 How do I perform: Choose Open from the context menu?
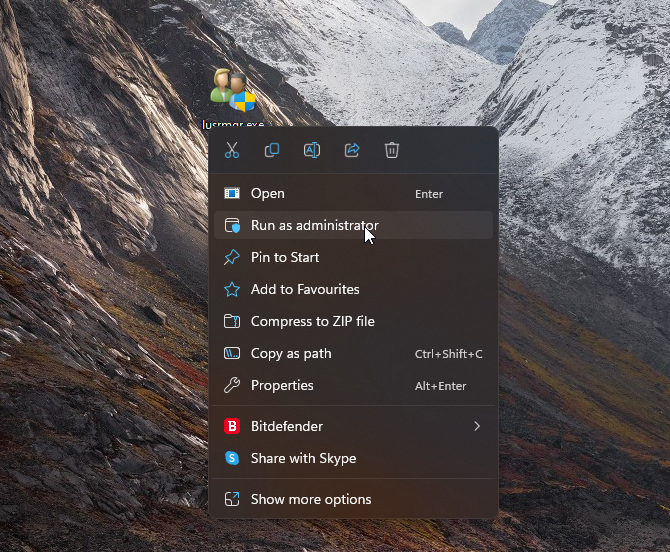pyautogui.click(x=267, y=193)
